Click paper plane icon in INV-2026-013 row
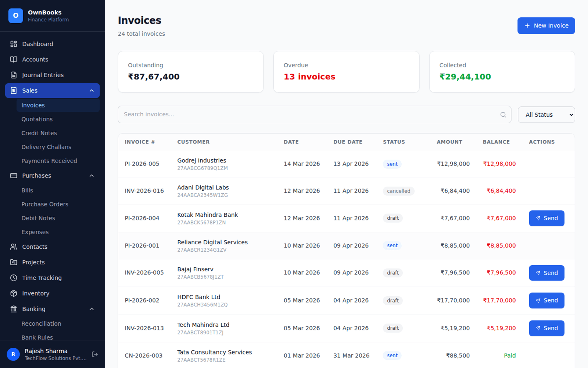Screen dimensions: 588x368 point(538,328)
